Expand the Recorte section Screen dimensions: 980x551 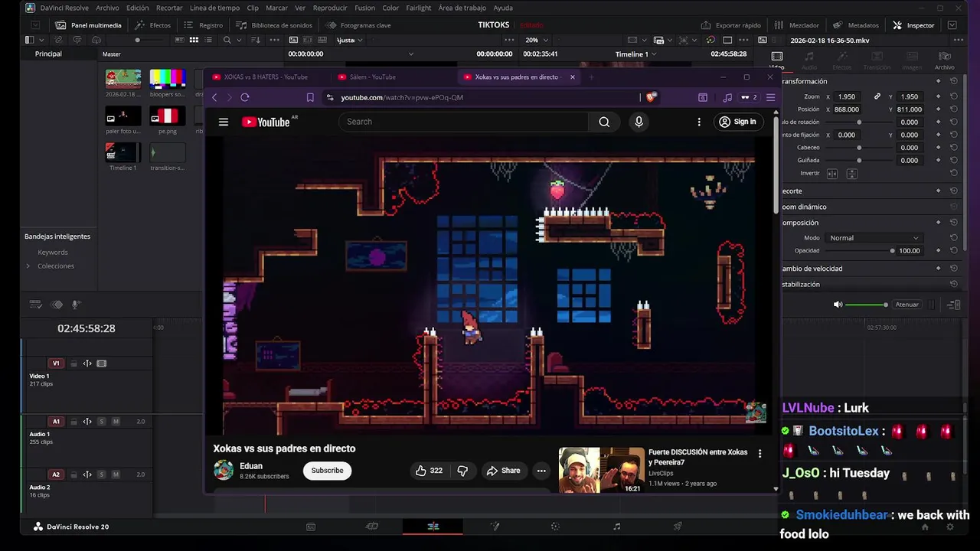[x=792, y=191]
